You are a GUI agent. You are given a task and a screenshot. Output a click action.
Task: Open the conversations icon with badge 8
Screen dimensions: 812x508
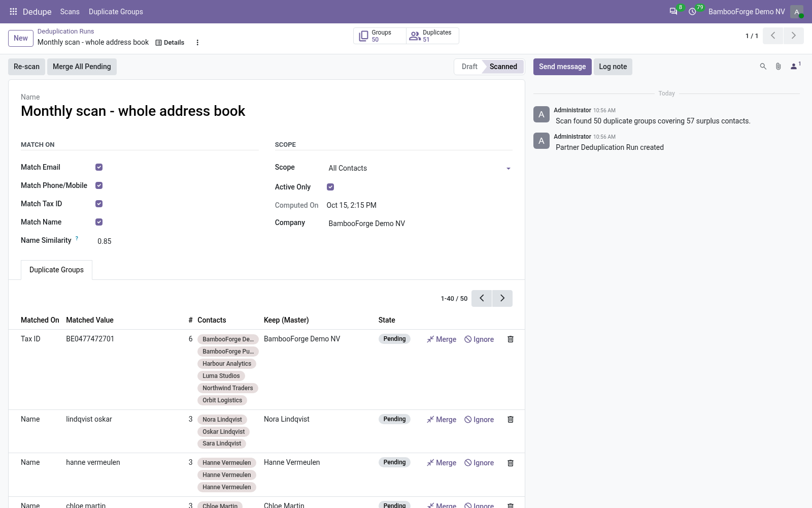click(673, 11)
